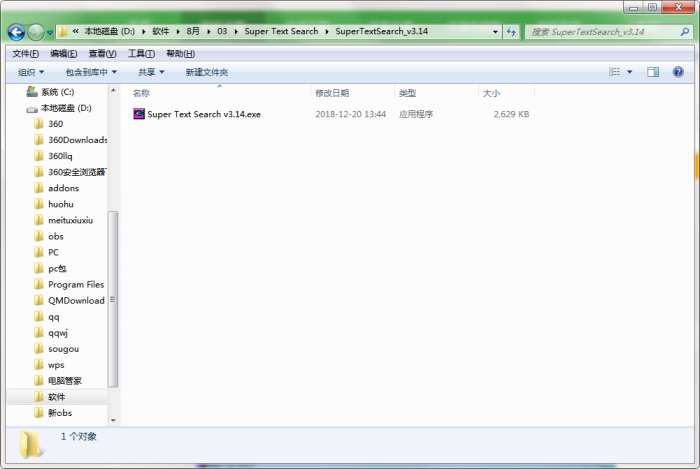Sort by the 大小 column header
700x469 pixels.
pyautogui.click(x=491, y=93)
